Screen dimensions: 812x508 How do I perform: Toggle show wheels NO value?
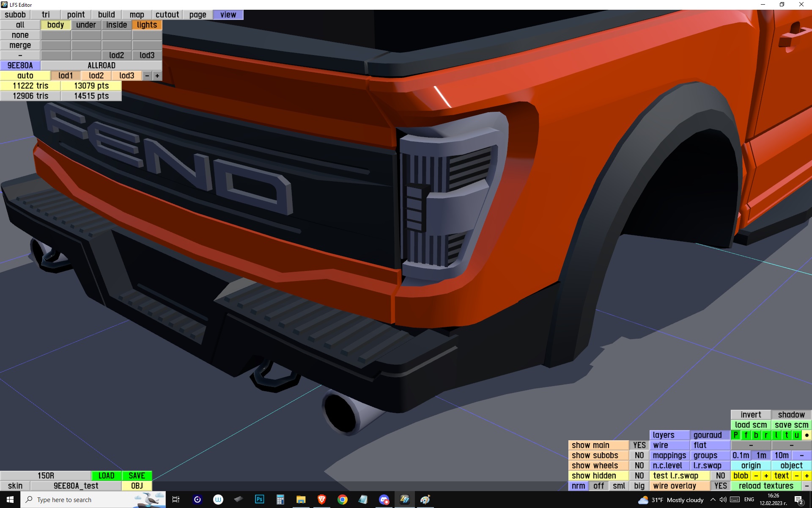click(x=639, y=466)
